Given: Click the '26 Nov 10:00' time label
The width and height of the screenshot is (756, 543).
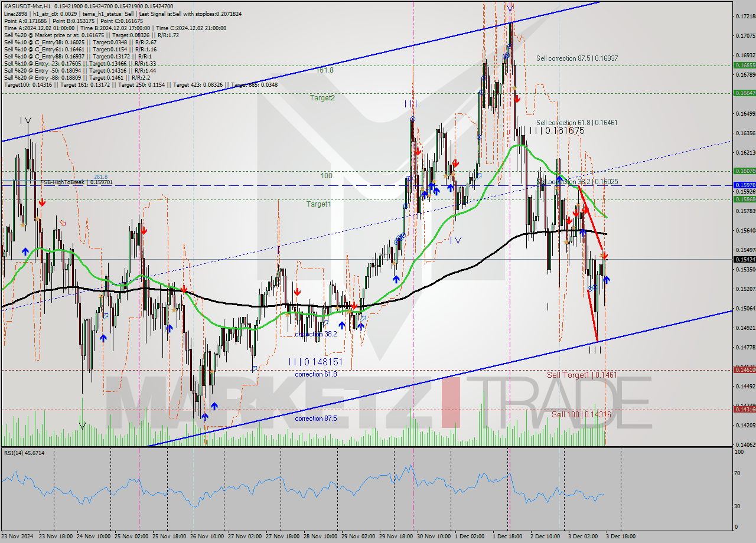Looking at the screenshot, I should click(207, 537).
